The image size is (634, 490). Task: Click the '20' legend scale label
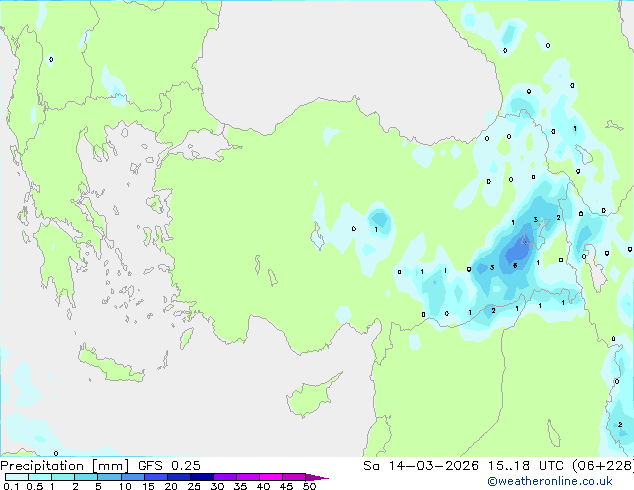(x=171, y=486)
